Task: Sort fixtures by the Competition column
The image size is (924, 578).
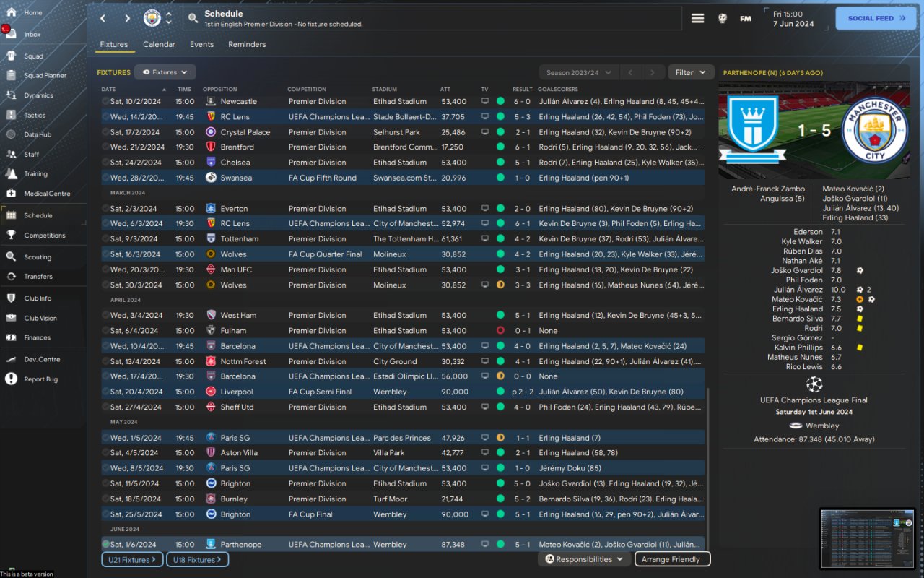Action: click(307, 90)
